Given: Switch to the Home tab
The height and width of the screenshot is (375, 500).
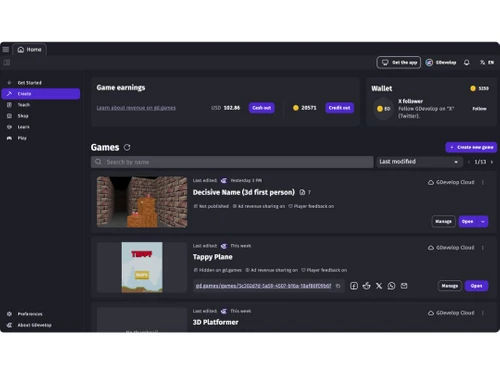Looking at the screenshot, I should pos(30,50).
